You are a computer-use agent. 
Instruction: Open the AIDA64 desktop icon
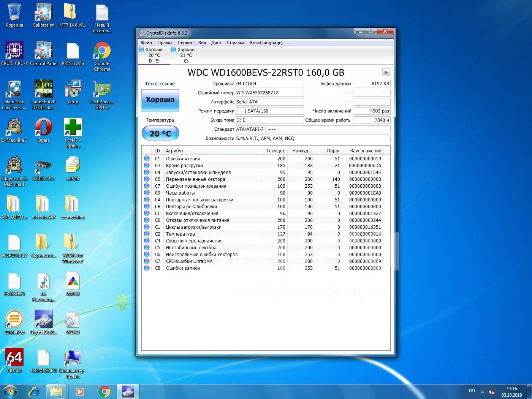[x=14, y=360]
